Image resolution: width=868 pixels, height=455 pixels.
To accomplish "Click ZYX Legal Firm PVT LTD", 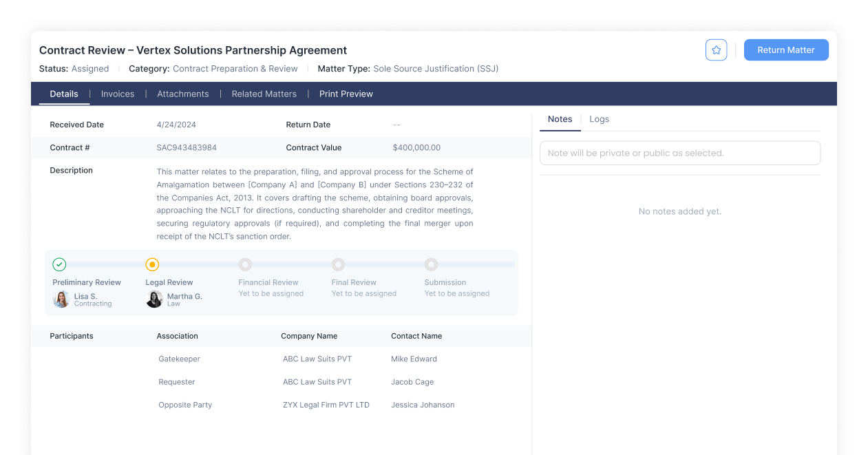I will 326,405.
